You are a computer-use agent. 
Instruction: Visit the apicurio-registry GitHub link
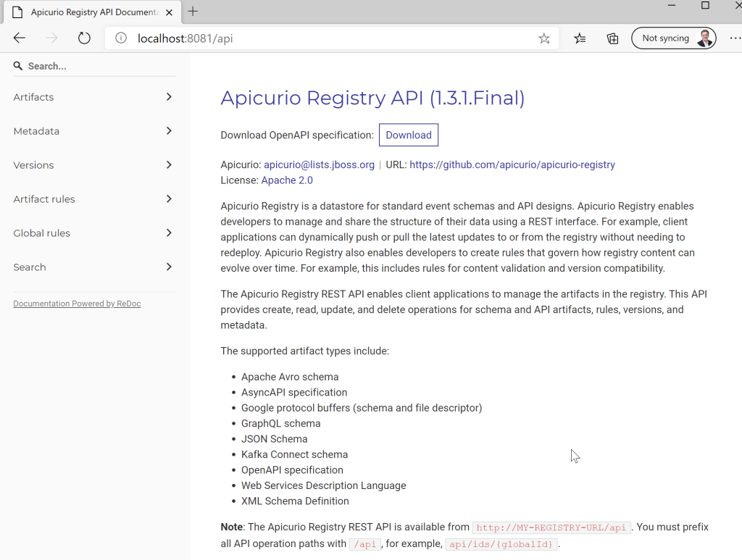(512, 164)
